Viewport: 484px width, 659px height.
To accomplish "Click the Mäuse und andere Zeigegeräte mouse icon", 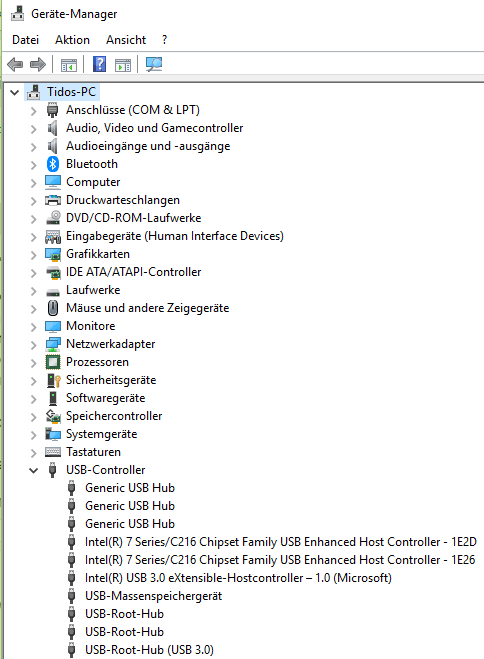I will [53, 308].
